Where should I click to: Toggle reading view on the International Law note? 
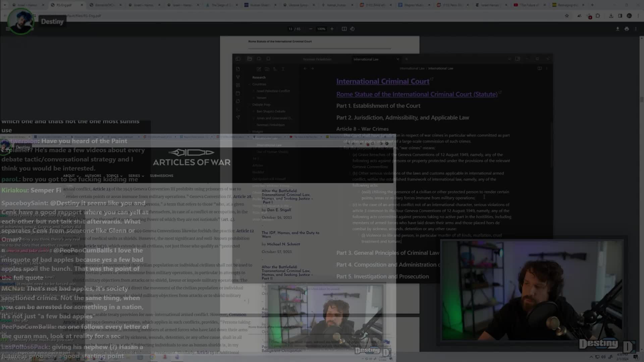tap(539, 68)
